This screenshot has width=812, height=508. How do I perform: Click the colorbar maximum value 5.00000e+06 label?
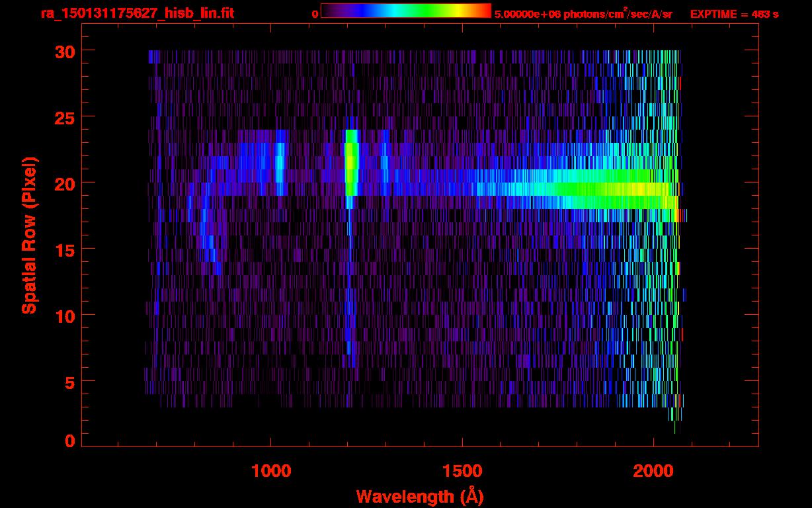click(526, 14)
